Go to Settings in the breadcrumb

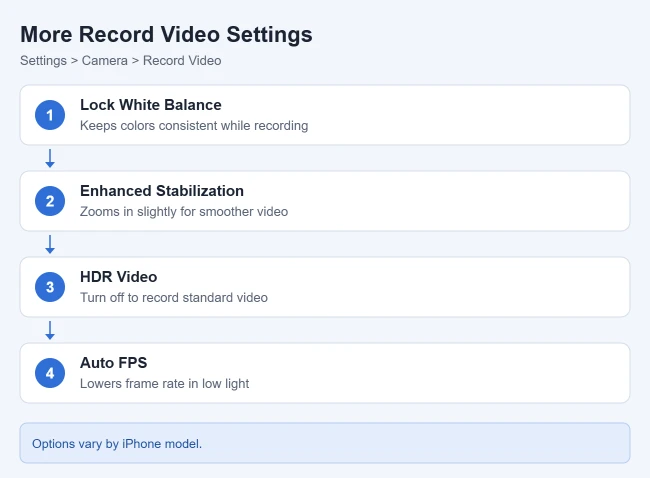[x=44, y=61]
